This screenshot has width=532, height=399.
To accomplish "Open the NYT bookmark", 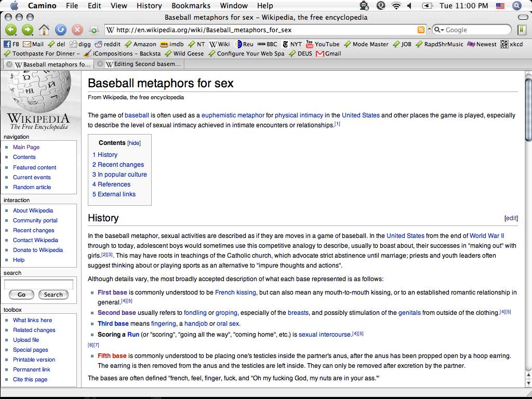I will click(292, 44).
